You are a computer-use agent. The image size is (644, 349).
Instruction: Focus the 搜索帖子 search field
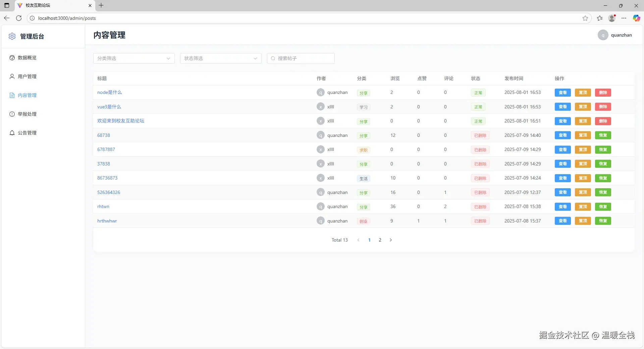[301, 58]
